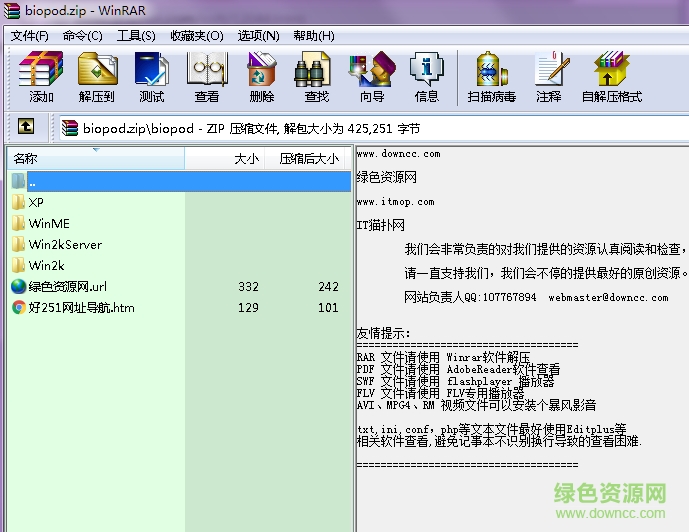This screenshot has height=532, width=689.
Task: Click the Win2kServer folder icon
Action: point(18,244)
